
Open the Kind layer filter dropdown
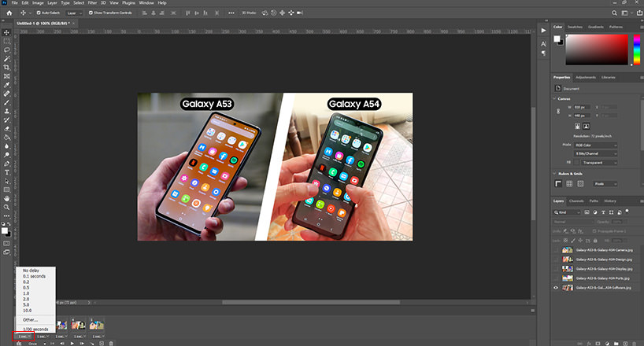coord(567,212)
